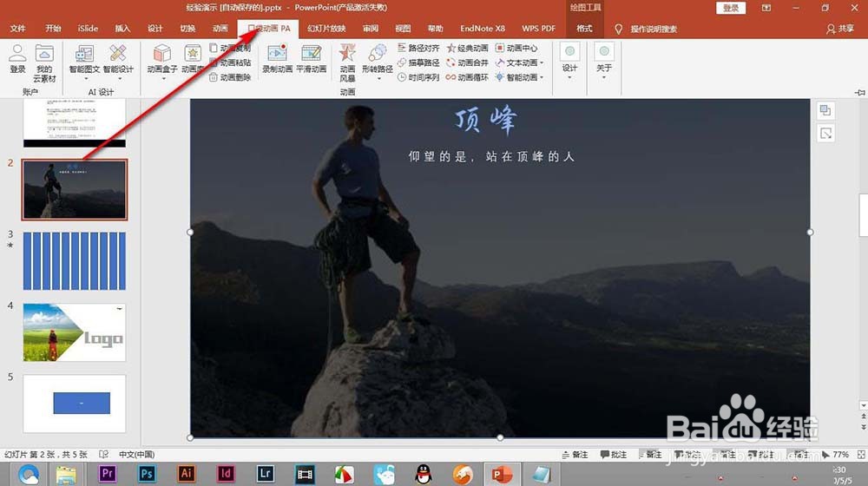Open the first 批注 comments button in the status bar
This screenshot has height=486, width=868.
(614, 455)
